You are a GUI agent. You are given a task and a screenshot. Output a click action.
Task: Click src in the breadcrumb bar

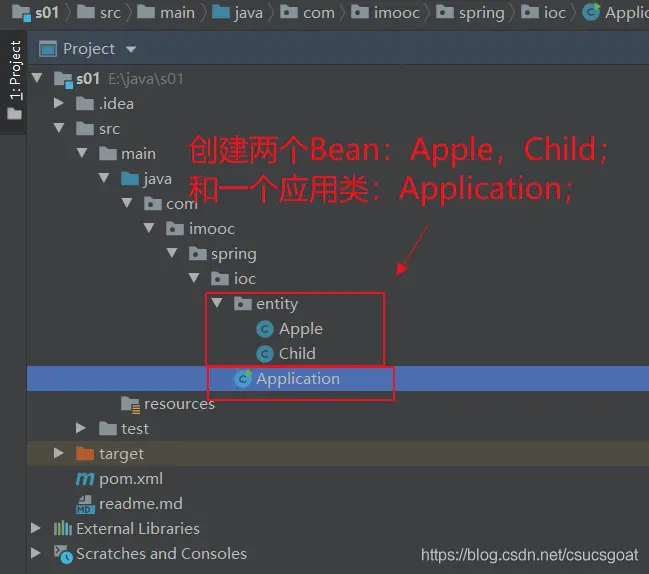coord(110,13)
